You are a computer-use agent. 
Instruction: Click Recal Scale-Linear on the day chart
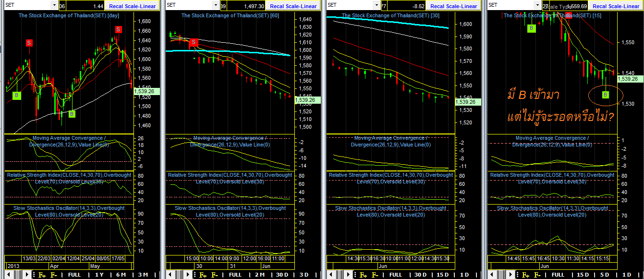pos(133,6)
